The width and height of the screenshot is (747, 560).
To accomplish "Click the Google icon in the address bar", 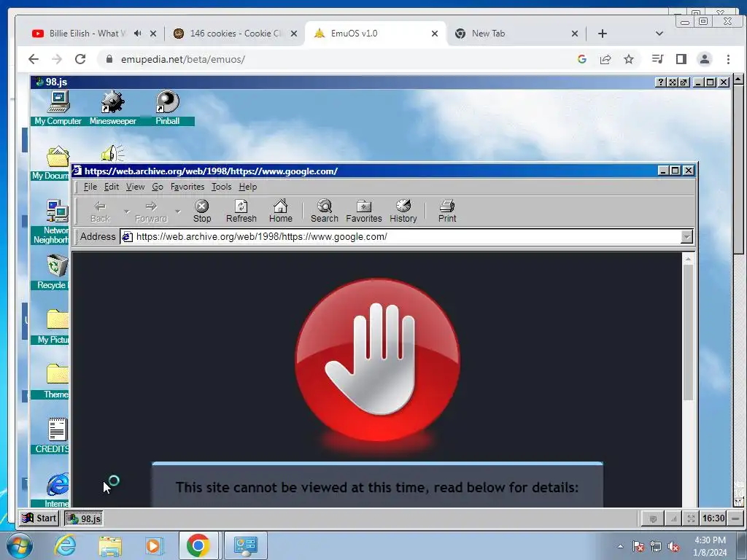I will click(581, 59).
